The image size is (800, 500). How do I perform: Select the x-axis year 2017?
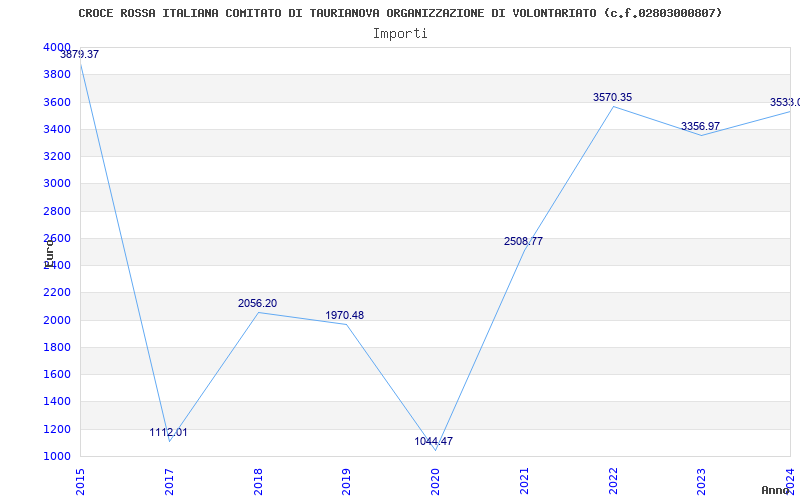pos(169,482)
